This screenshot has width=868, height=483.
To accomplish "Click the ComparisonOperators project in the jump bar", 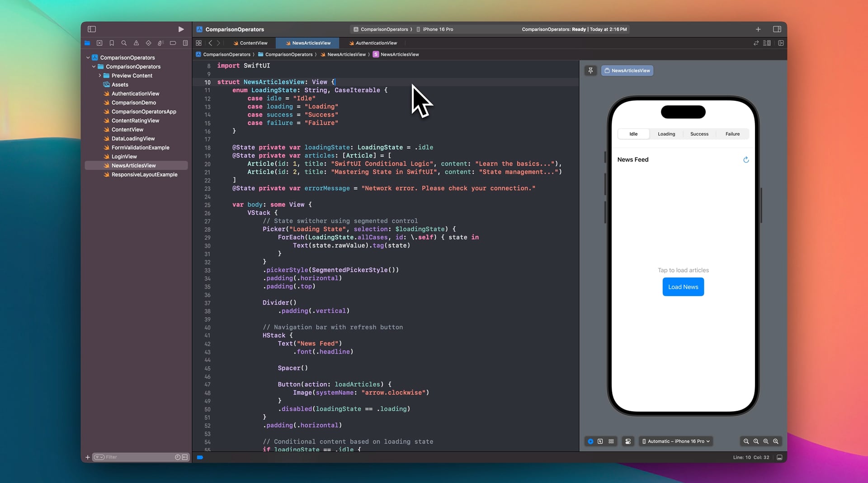I will point(223,54).
